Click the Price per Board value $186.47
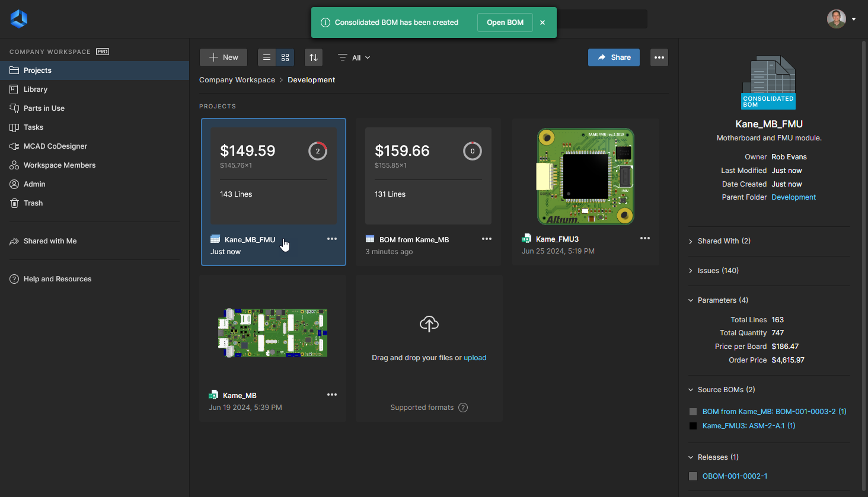The width and height of the screenshot is (868, 497). [x=785, y=347]
